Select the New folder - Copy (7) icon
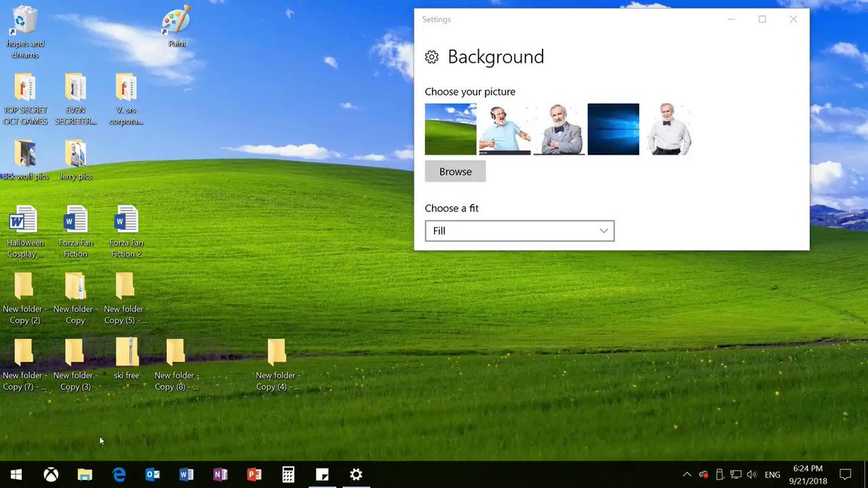This screenshot has width=868, height=488. (25, 365)
